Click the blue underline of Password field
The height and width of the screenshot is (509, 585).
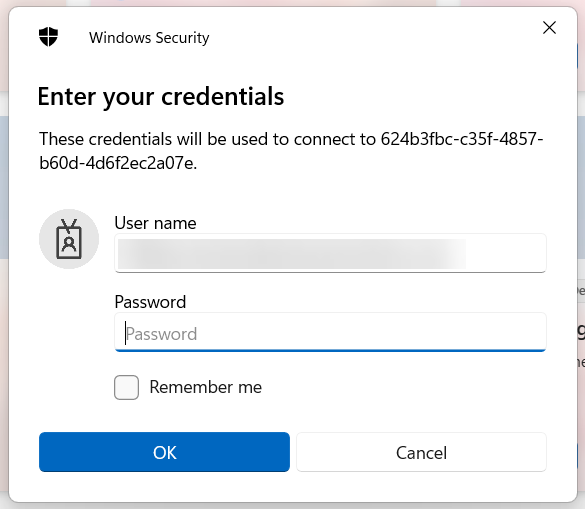331,351
